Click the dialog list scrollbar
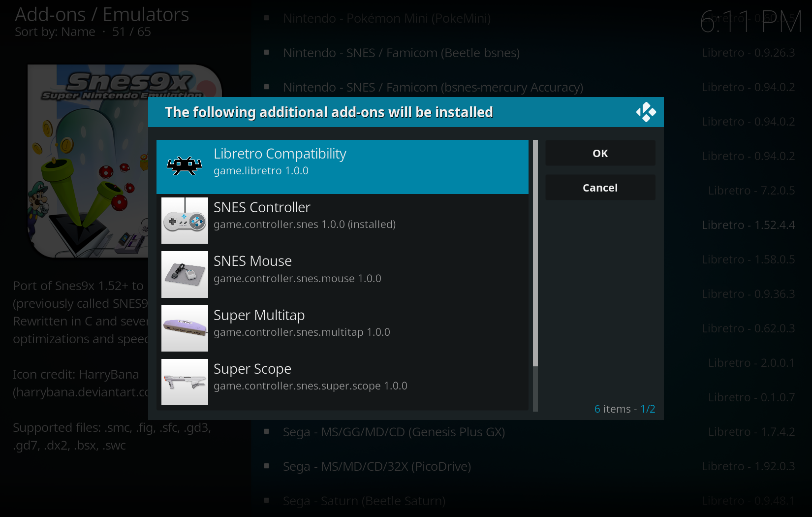This screenshot has height=517, width=812. tap(535, 275)
